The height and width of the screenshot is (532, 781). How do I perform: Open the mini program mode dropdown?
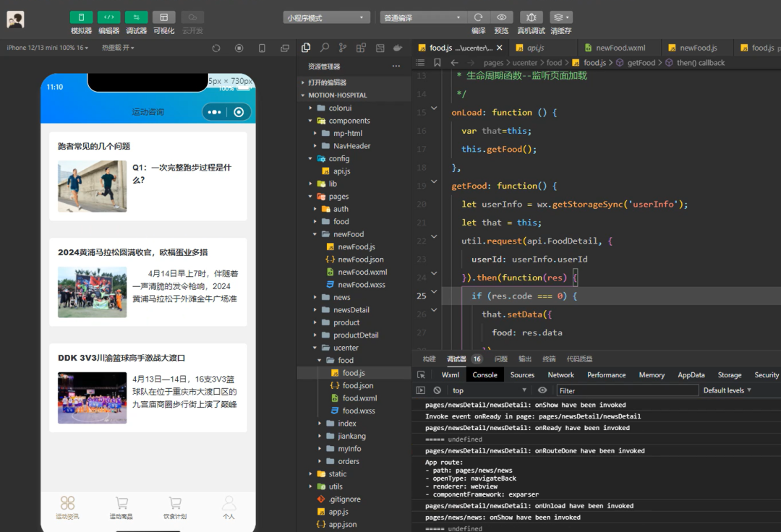(x=327, y=17)
